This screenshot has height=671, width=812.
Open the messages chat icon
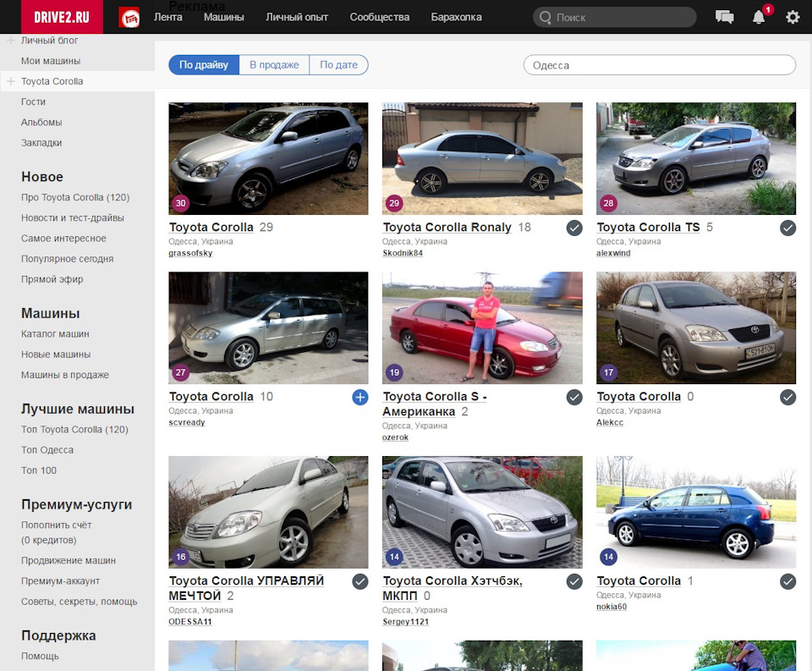coord(725,17)
